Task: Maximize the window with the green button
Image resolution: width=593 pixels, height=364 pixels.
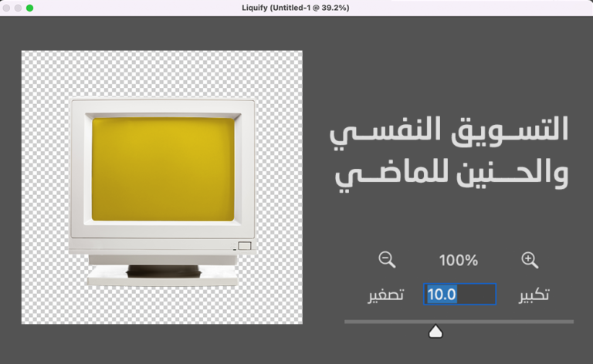Action: click(x=30, y=7)
